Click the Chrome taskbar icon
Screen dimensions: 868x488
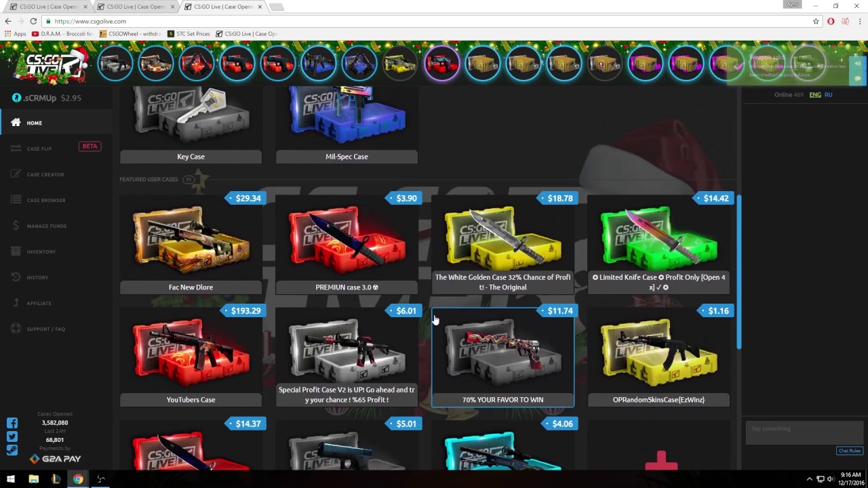click(78, 479)
